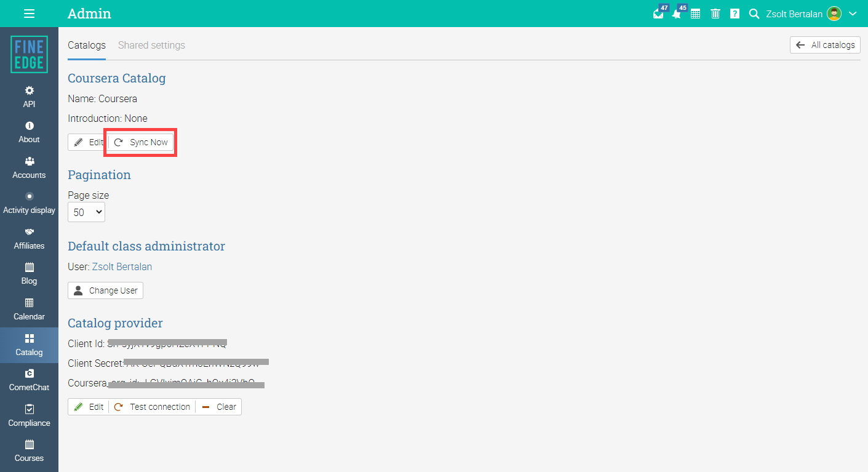
Task: Open Affiliates in the sidebar
Action: click(x=29, y=238)
